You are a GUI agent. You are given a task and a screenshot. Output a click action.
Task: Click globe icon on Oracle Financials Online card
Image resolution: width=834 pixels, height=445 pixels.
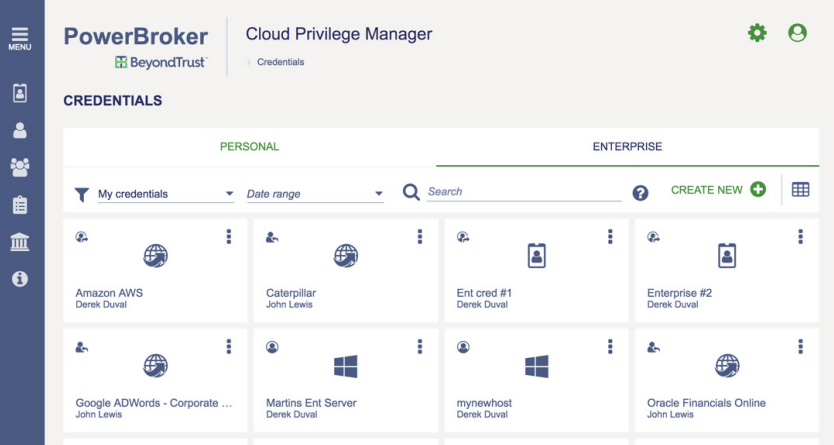click(727, 366)
